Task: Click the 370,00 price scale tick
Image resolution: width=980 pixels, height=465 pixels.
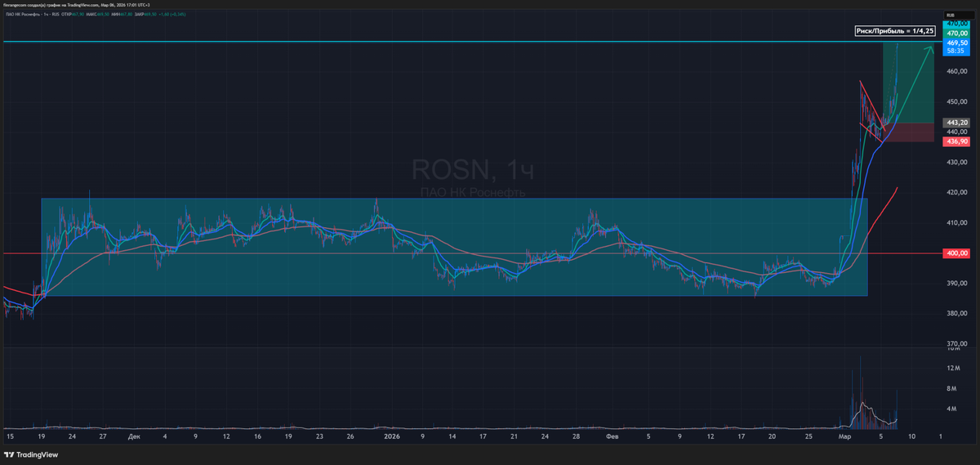Action: (x=957, y=343)
